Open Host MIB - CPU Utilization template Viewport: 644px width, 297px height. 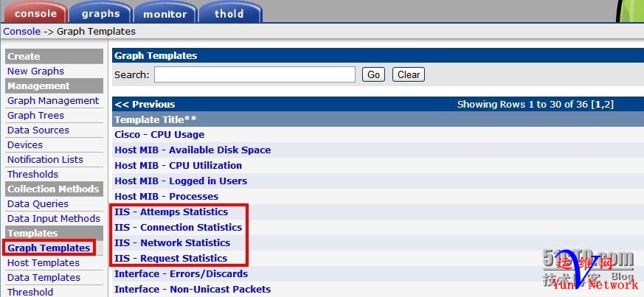pyautogui.click(x=179, y=165)
